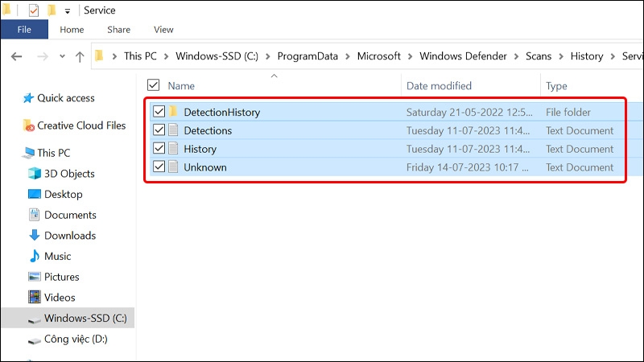Open 3D Objects in sidebar
644x362 pixels.
pyautogui.click(x=69, y=174)
